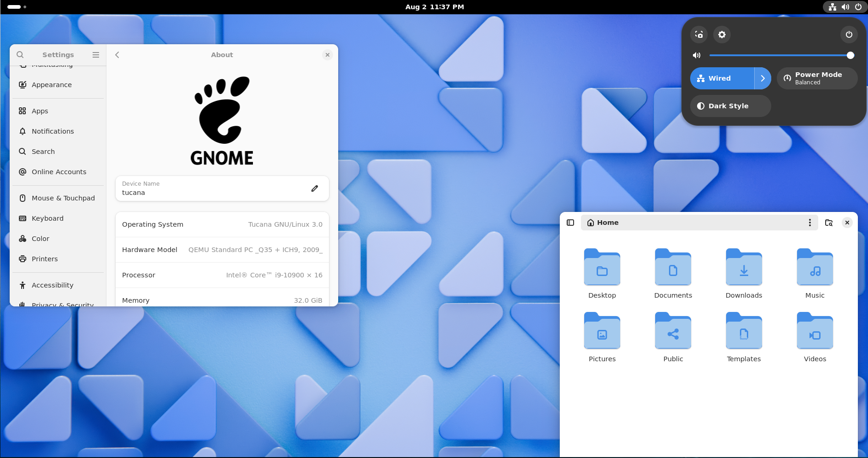
Task: Open the Settings hamburger menu
Action: (96, 55)
